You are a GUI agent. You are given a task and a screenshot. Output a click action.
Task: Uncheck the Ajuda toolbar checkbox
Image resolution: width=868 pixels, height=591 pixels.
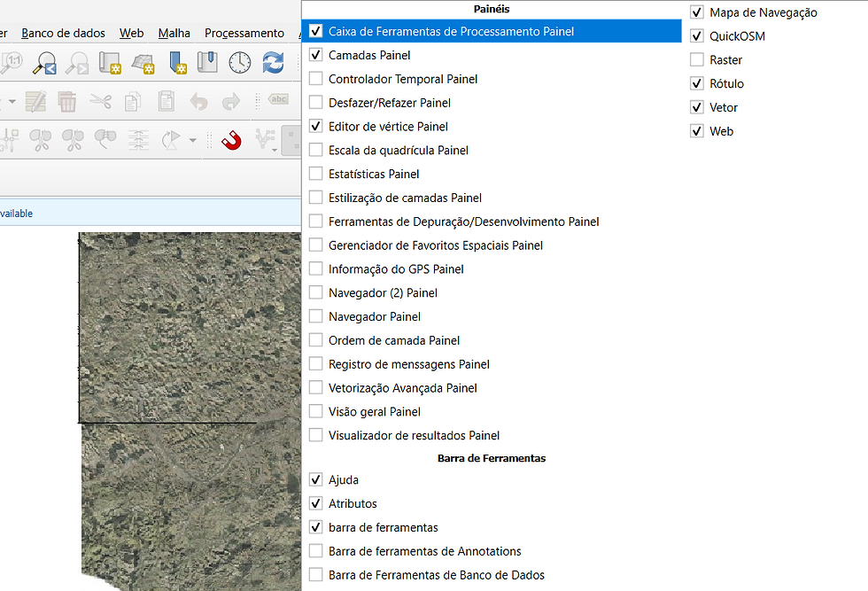[x=315, y=479]
